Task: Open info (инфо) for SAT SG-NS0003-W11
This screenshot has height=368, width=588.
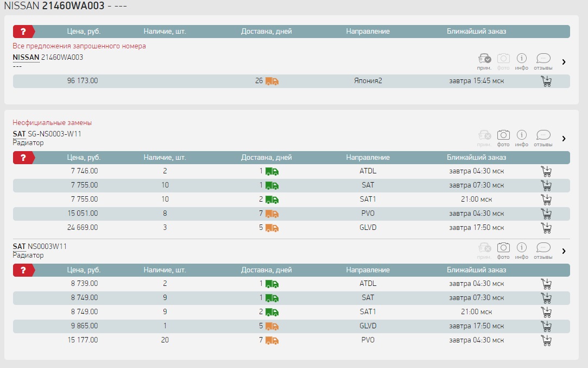Action: tap(522, 138)
